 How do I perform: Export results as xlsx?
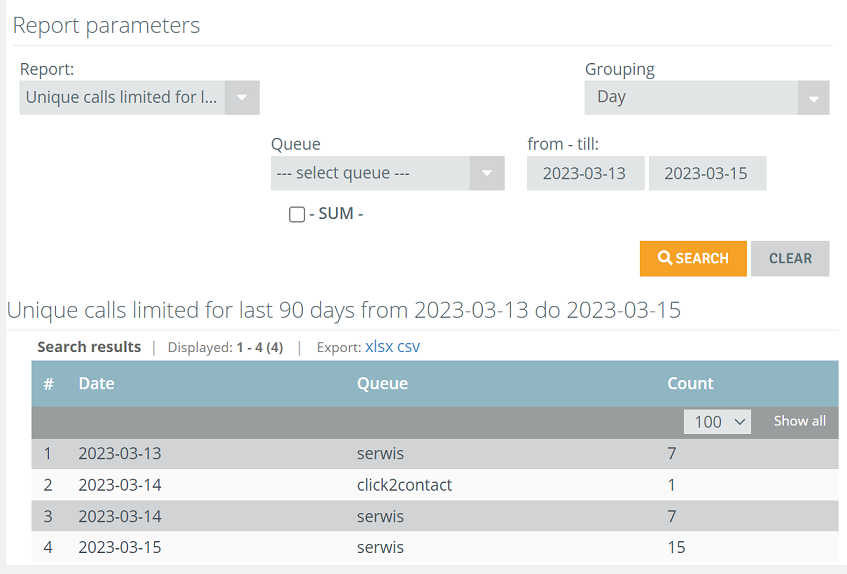click(x=379, y=347)
